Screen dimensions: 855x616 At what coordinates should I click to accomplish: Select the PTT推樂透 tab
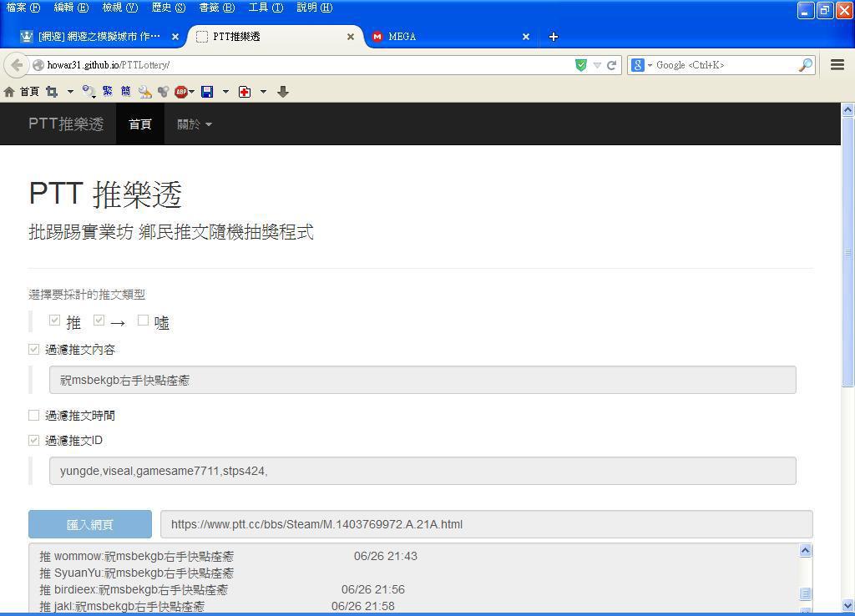(276, 37)
